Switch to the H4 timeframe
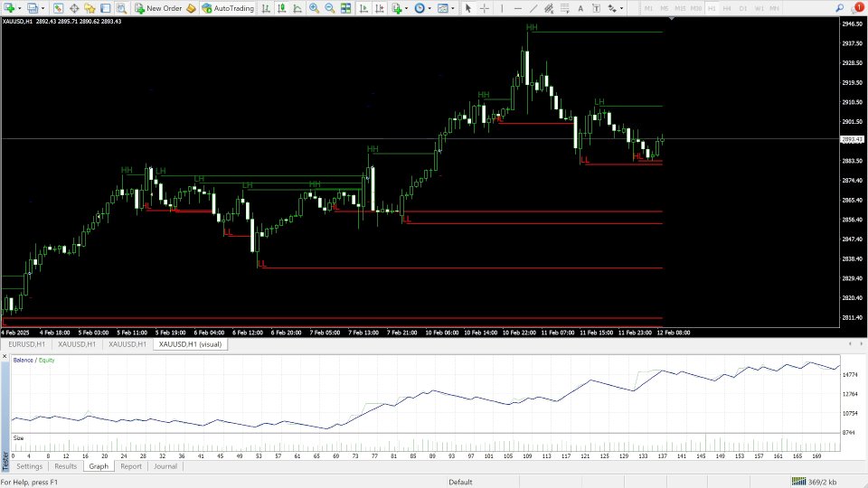This screenshot has height=488, width=868. [x=727, y=8]
